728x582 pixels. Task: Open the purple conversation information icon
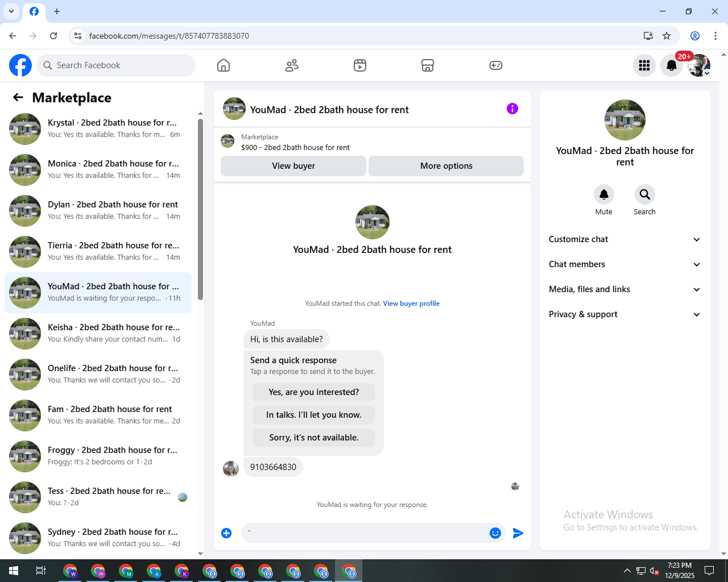512,109
